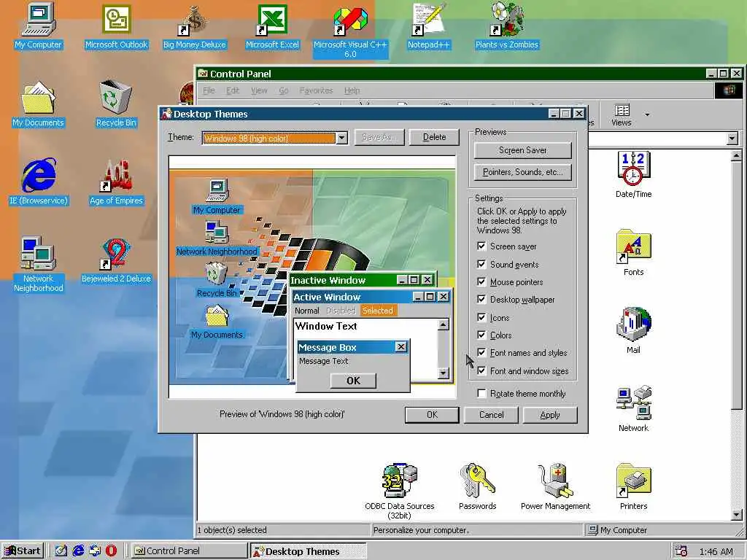The width and height of the screenshot is (747, 560).
Task: Launch Age of Empires shortcut
Action: click(116, 182)
